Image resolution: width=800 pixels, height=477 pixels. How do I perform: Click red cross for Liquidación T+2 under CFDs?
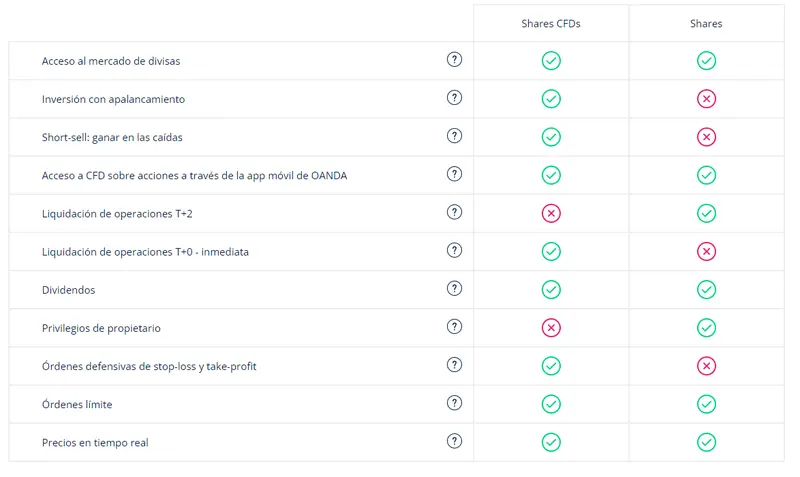pos(551,213)
